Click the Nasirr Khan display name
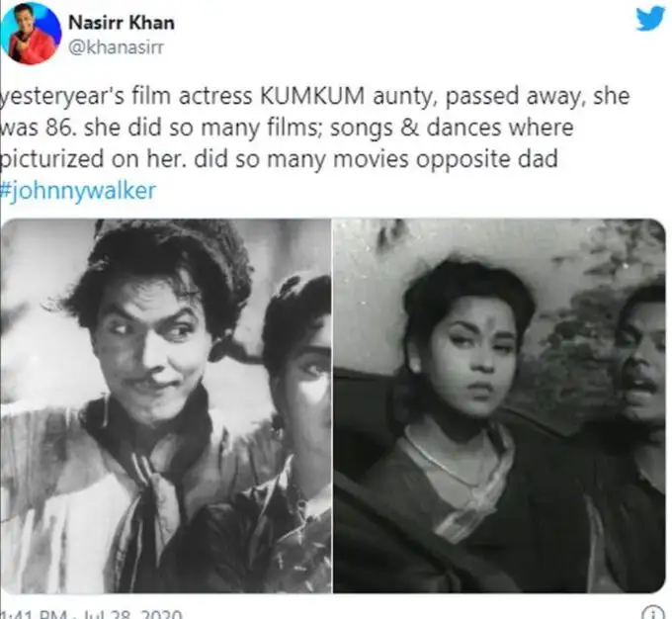The width and height of the screenshot is (672, 619). tap(122, 23)
